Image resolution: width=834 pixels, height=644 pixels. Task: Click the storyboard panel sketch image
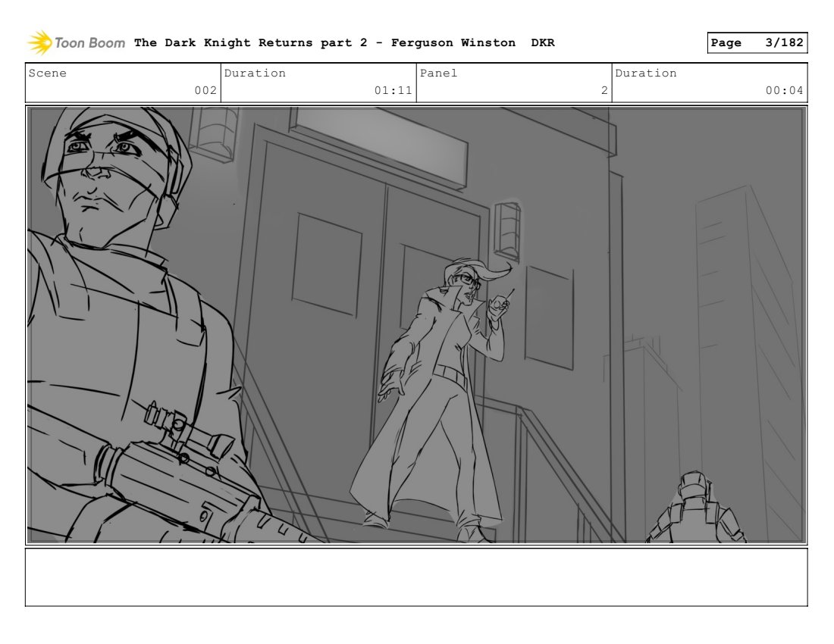(x=416, y=325)
